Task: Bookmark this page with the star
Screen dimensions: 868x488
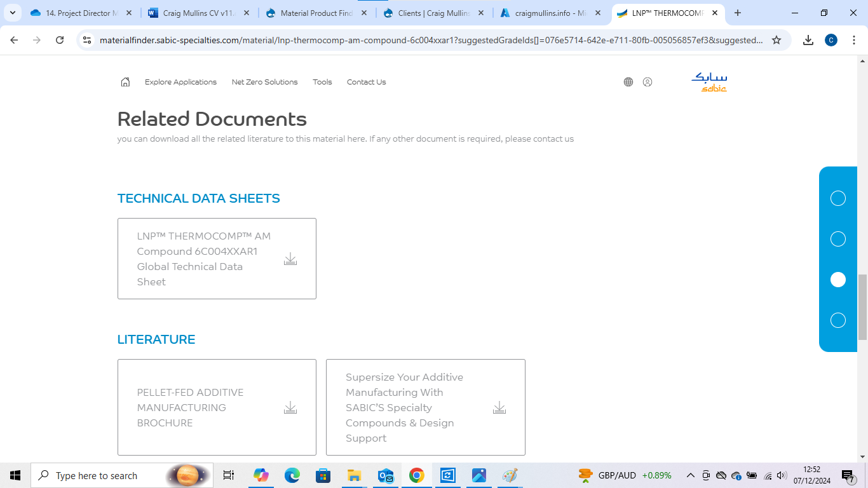Action: (x=776, y=40)
